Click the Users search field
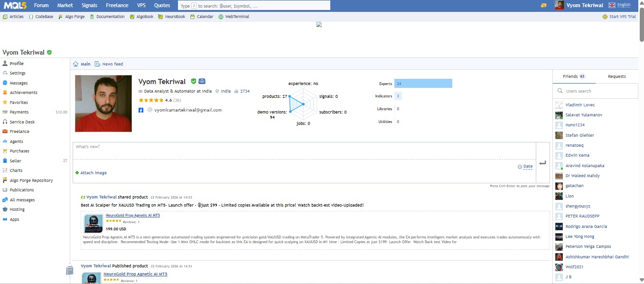This screenshot has height=284, width=644. point(596,91)
